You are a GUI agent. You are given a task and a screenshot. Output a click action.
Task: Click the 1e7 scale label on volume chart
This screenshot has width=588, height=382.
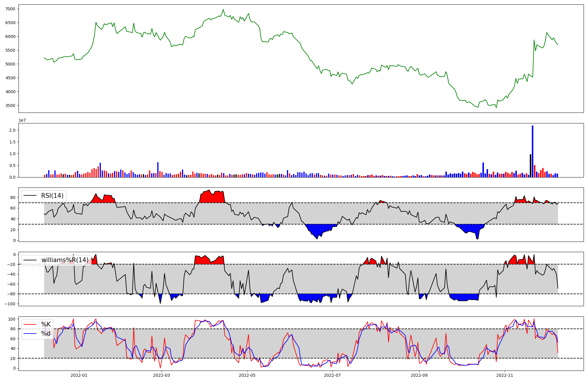(x=22, y=120)
